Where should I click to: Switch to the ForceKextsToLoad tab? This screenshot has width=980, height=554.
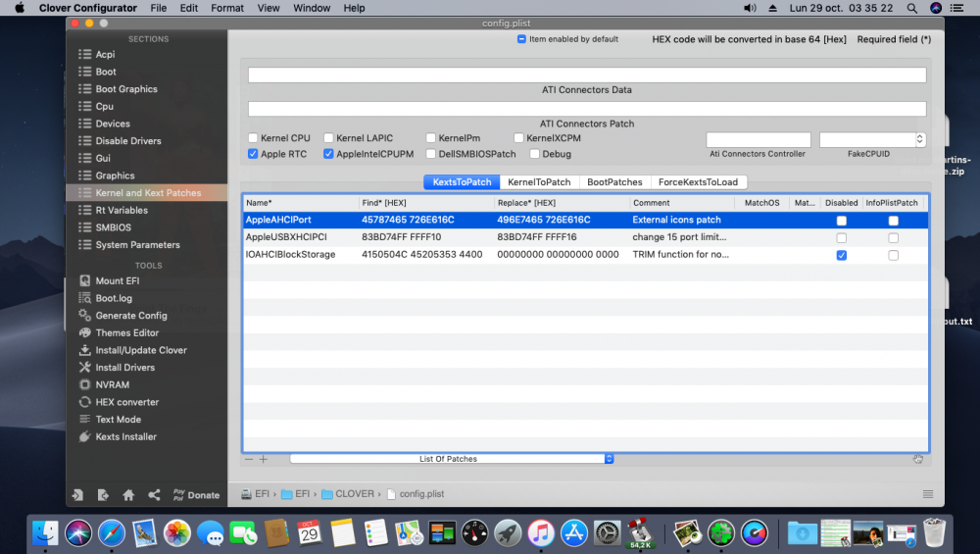click(698, 182)
